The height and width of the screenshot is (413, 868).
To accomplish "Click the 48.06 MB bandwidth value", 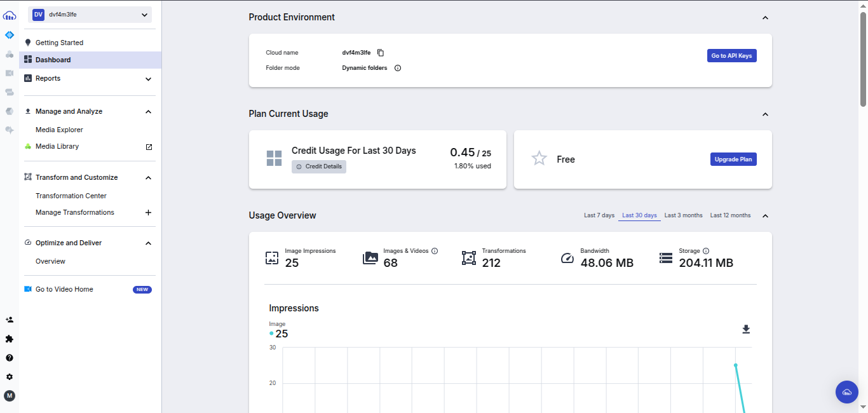I will point(607,263).
